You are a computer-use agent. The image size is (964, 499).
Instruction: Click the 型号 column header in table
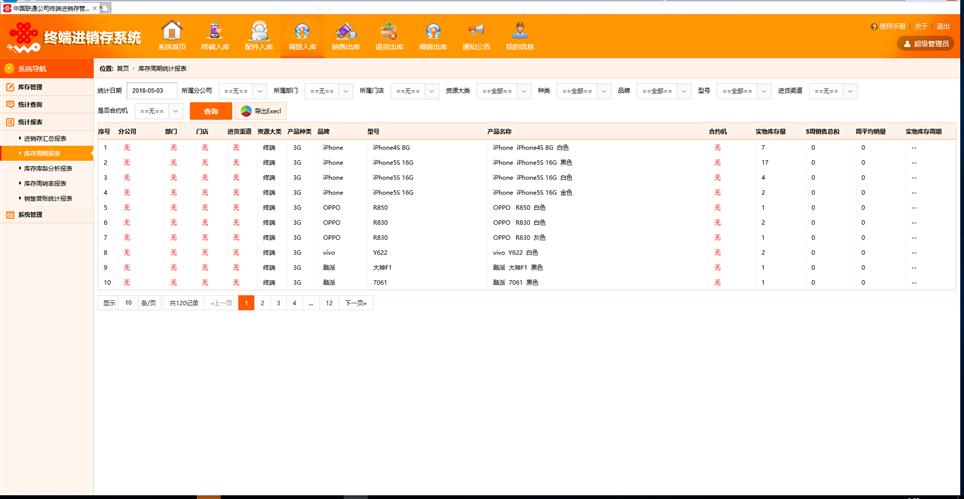[373, 132]
